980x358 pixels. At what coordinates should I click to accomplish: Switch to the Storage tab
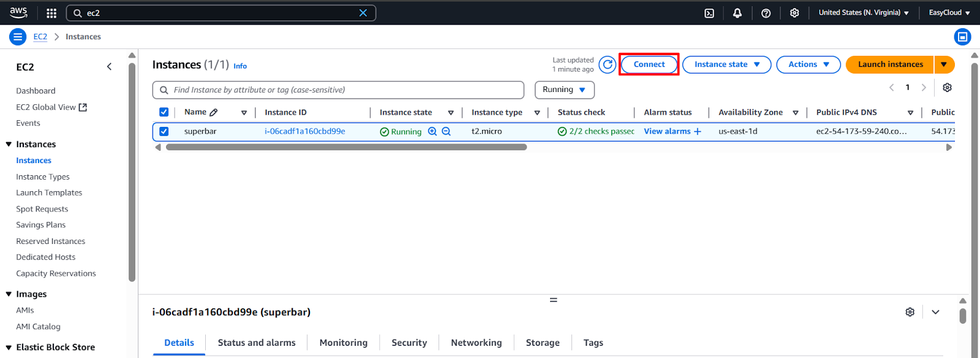pos(543,343)
